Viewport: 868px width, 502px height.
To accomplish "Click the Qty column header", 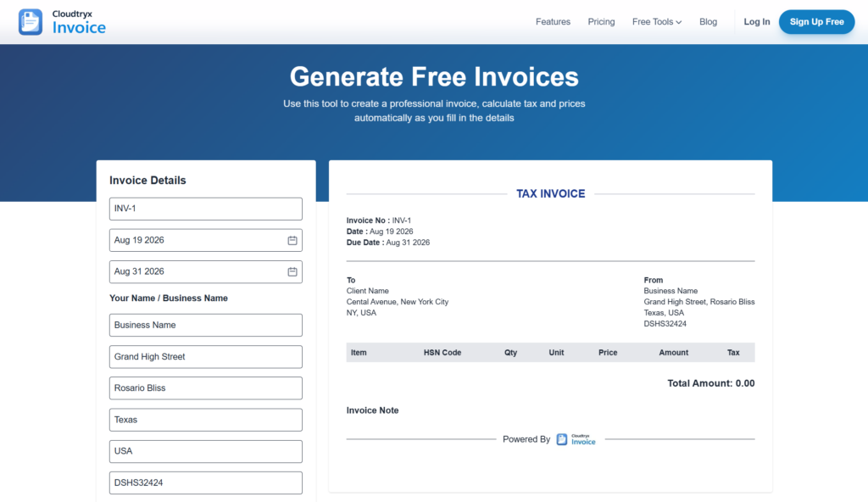I will click(510, 353).
